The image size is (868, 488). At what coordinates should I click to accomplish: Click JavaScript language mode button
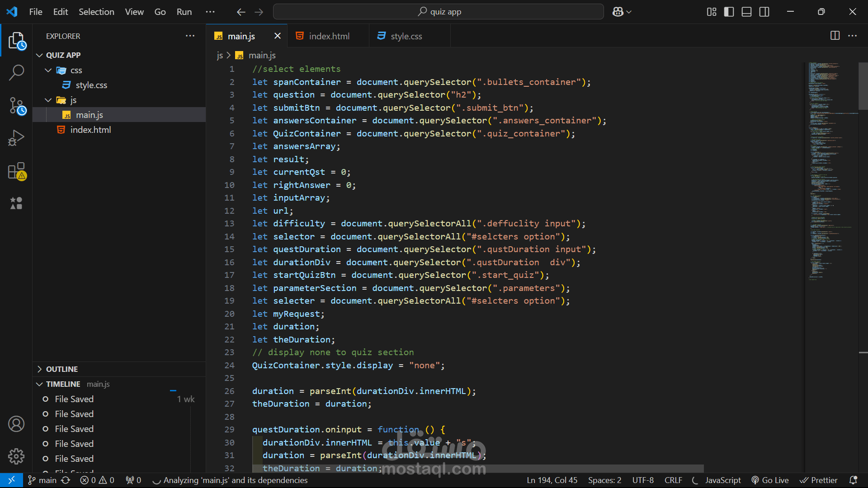point(722,480)
